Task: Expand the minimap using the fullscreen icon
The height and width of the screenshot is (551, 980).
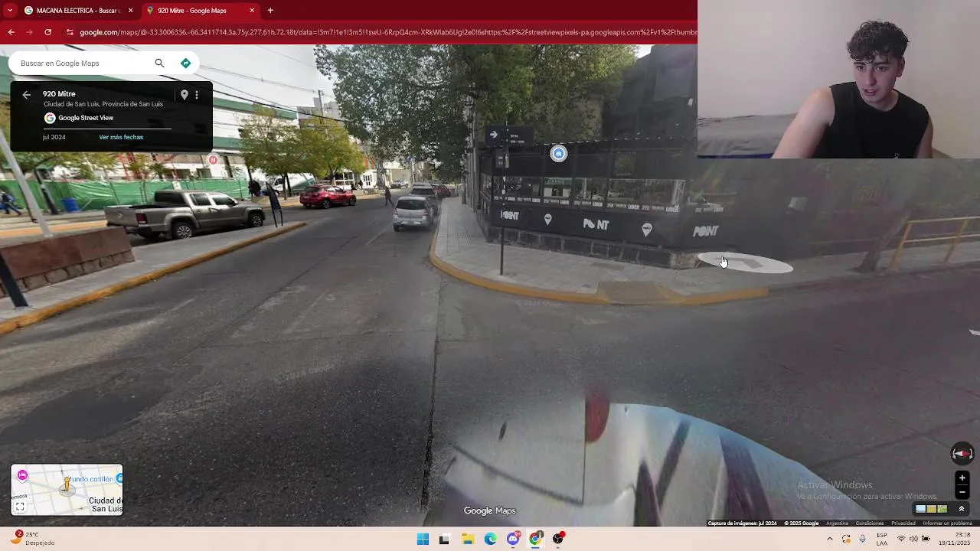Action: (x=20, y=507)
